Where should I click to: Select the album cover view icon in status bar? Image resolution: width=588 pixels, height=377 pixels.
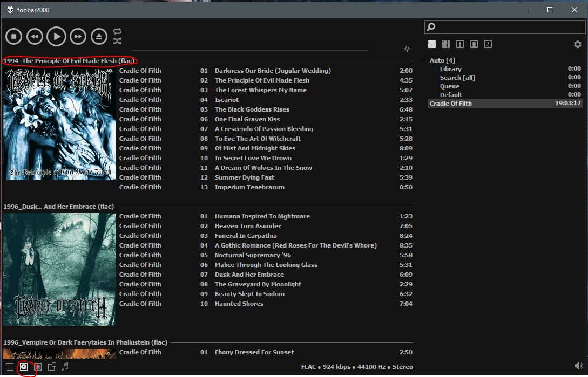[x=24, y=367]
